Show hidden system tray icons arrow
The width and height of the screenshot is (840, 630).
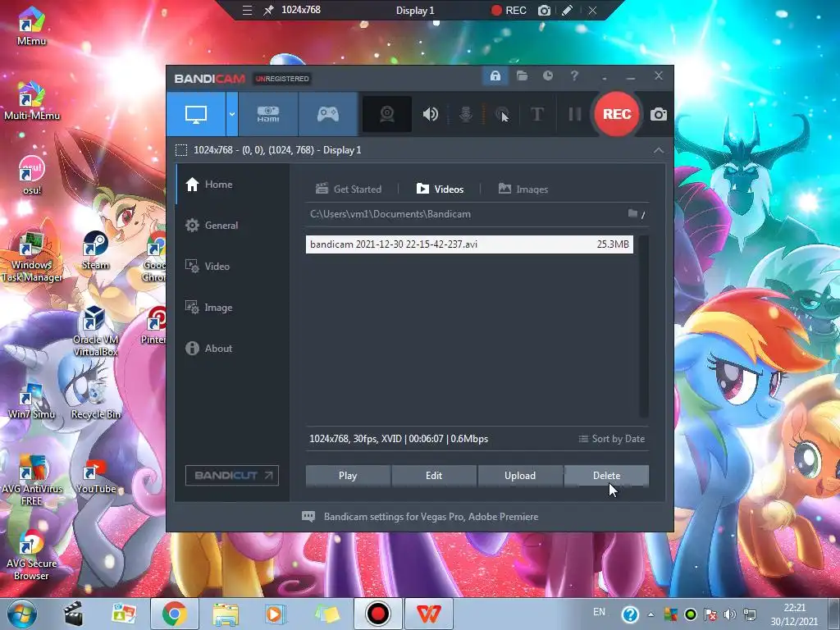(651, 614)
